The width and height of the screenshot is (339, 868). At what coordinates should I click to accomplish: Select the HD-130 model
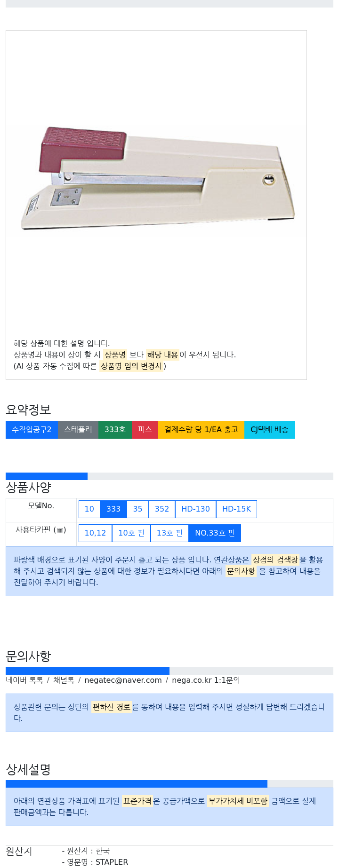pos(195,509)
